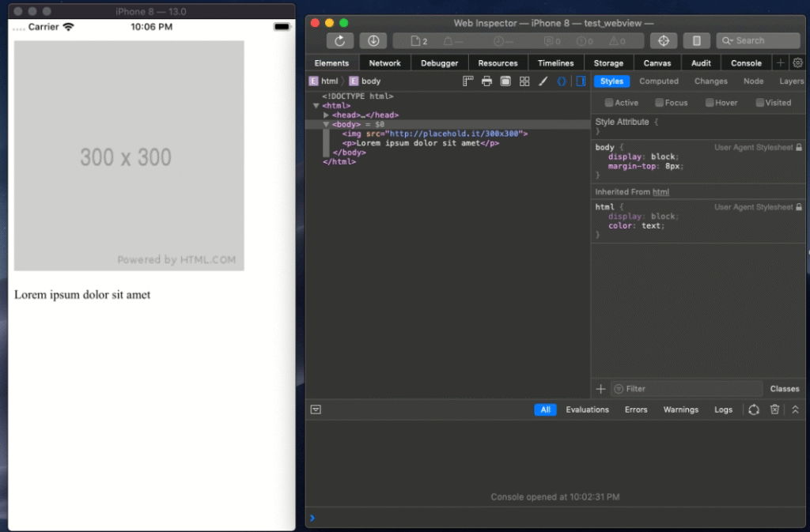Screen dimensions: 810x532
Task: Open the Search field magnifier dropdown
Action: pos(728,41)
